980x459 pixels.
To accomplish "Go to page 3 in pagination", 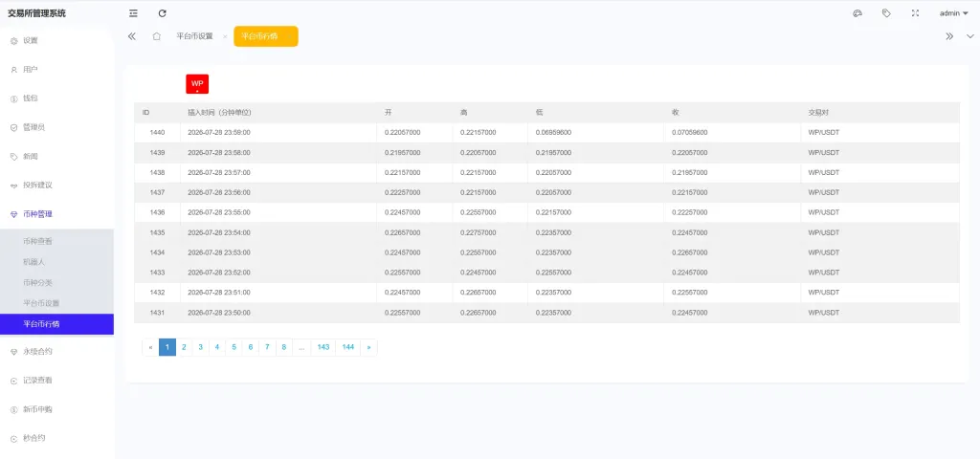I will point(201,347).
